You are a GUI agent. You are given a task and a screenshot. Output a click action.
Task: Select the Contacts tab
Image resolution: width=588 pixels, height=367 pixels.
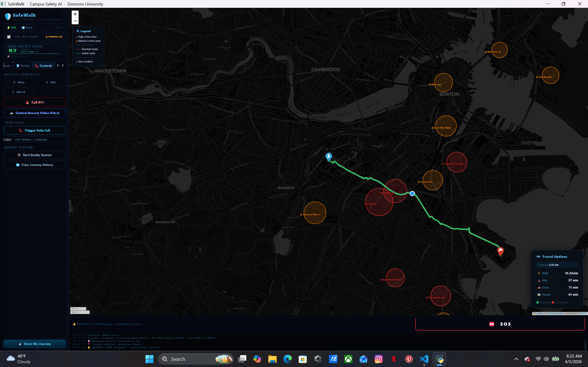43,66
